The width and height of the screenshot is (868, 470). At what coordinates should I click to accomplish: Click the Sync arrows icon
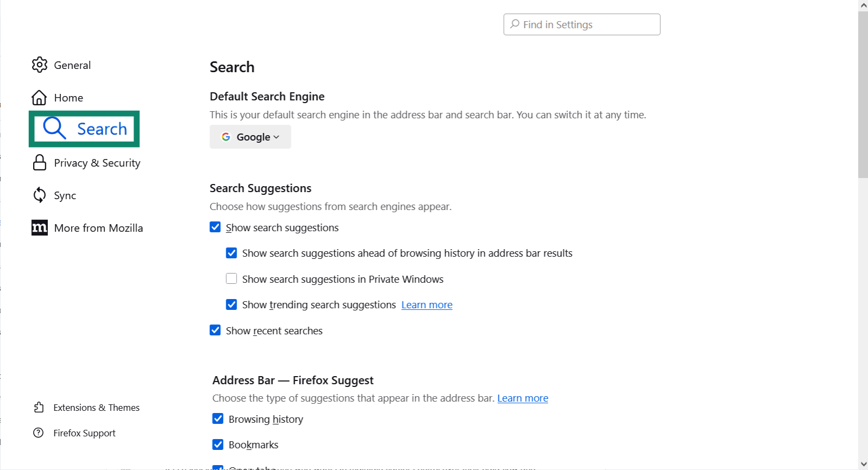(x=40, y=195)
